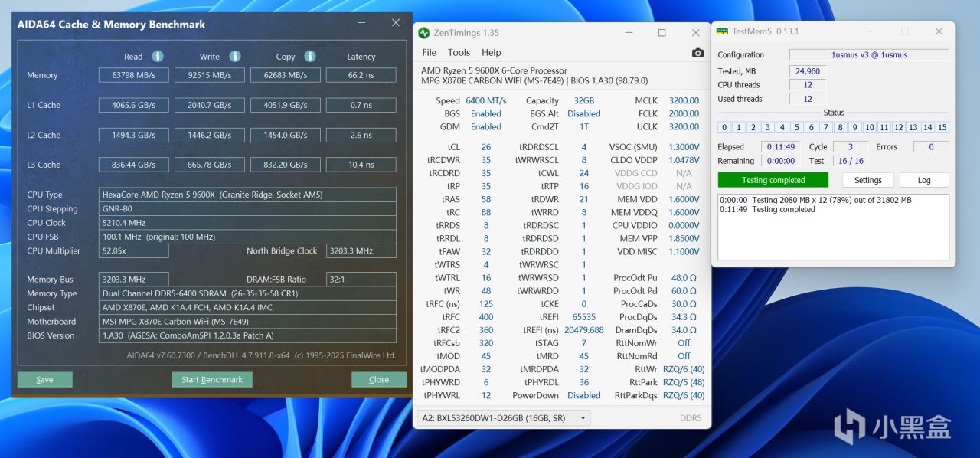Click the Copy info icon in AIDA64

pos(310,56)
